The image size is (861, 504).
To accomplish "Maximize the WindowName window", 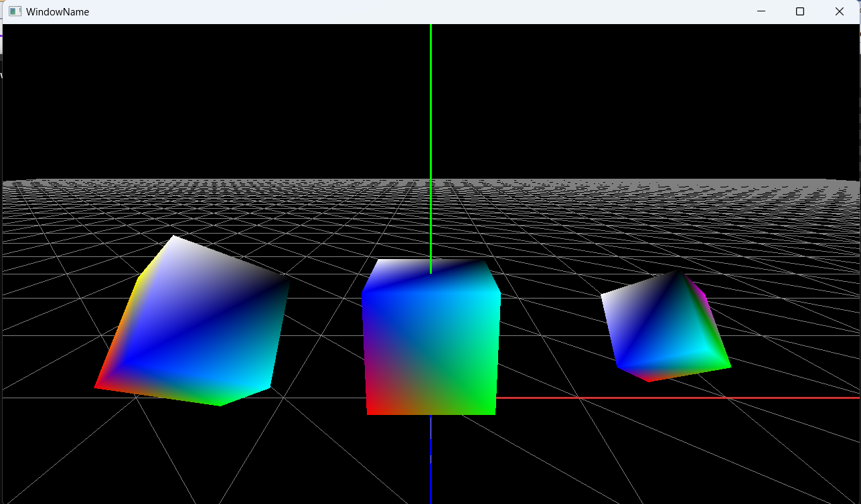I will coord(799,11).
